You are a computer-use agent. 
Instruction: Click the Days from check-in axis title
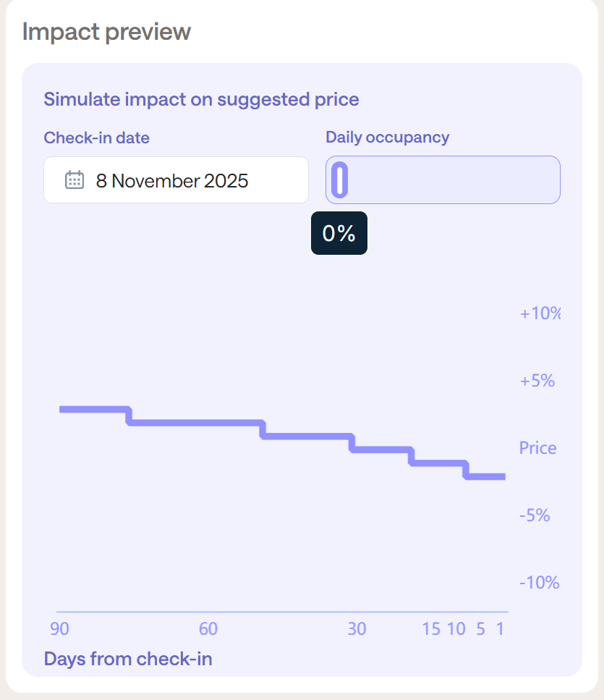[128, 659]
